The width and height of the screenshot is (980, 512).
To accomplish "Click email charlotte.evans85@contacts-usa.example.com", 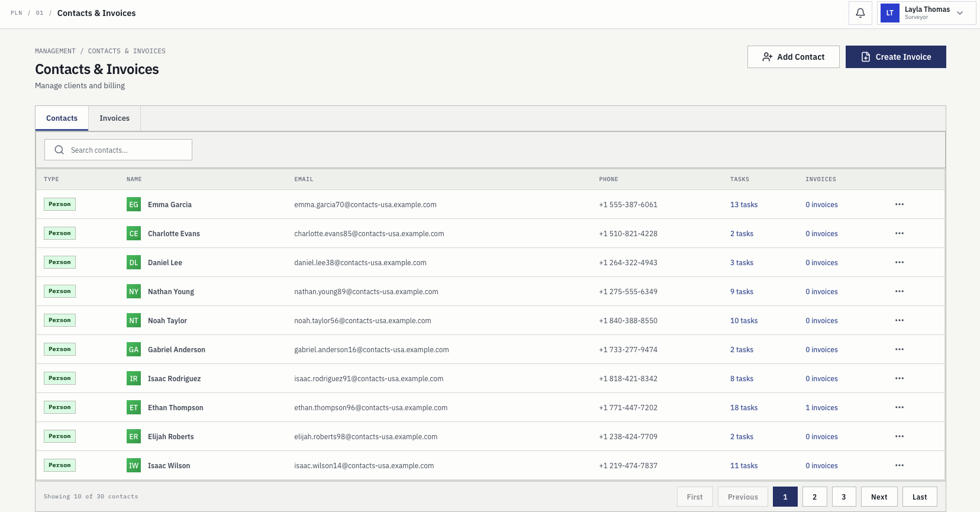I will 369,234.
